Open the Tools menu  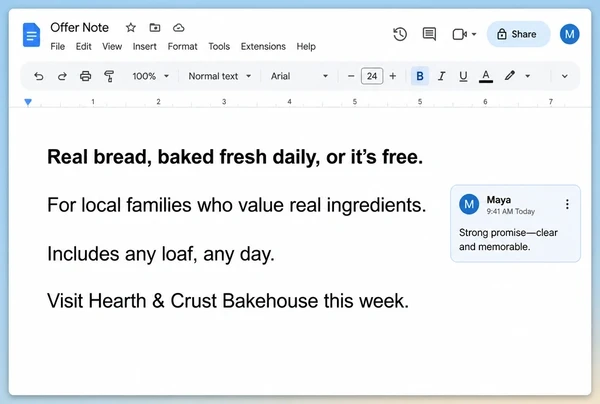point(219,46)
